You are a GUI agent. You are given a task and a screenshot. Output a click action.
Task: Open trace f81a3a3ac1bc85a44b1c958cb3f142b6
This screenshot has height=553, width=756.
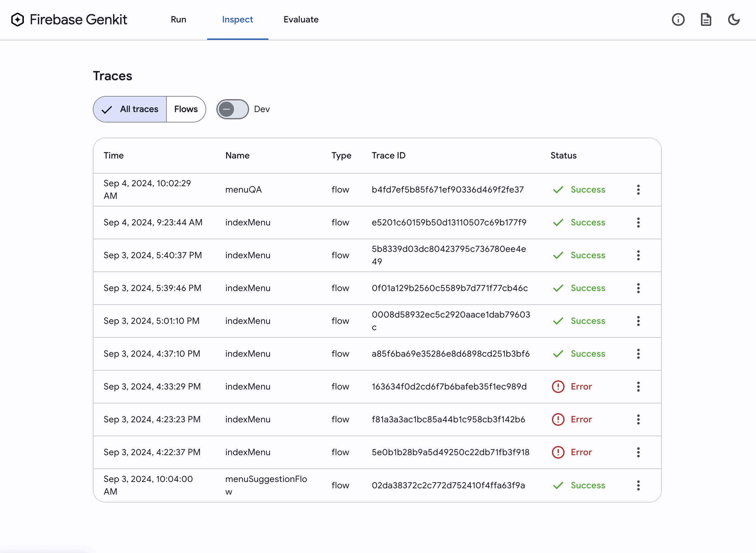[x=448, y=419]
